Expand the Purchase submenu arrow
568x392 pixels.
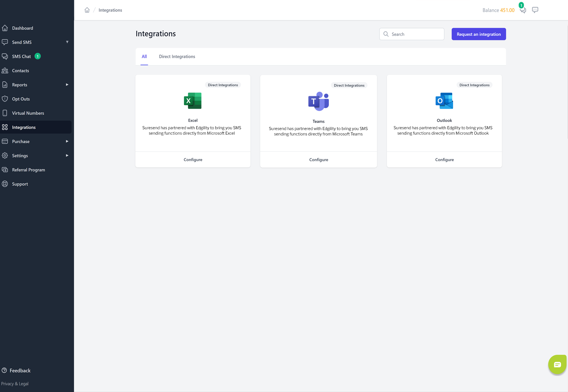click(x=67, y=141)
